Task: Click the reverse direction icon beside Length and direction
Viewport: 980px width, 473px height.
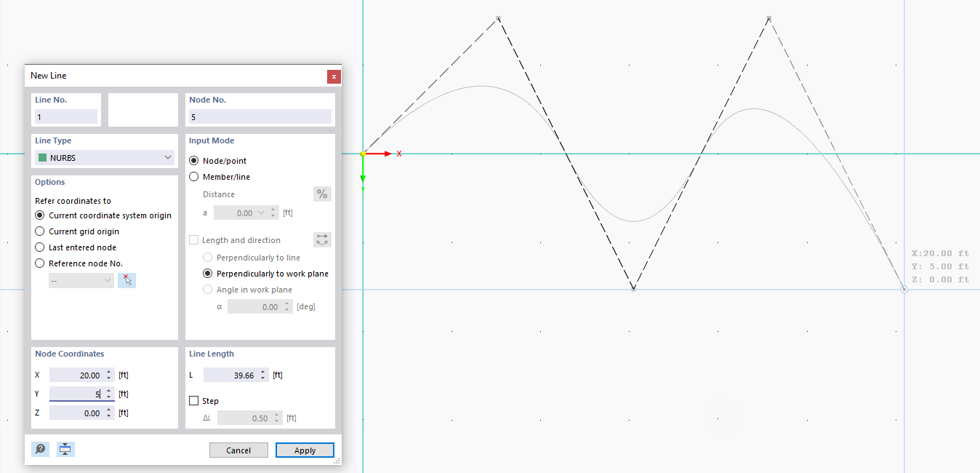Action: click(x=321, y=239)
